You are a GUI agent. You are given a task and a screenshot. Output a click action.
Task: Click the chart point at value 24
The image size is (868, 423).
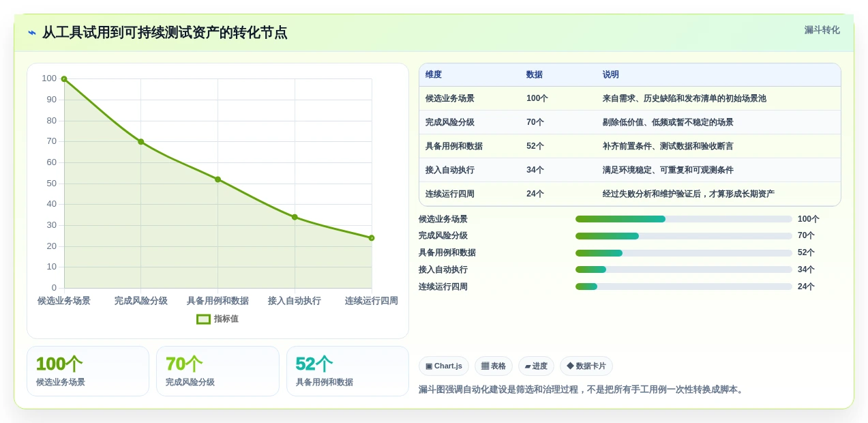pos(372,238)
